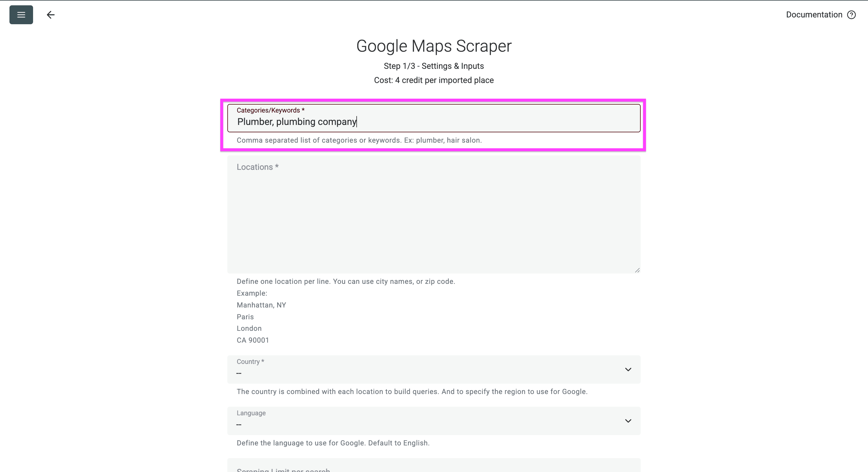The height and width of the screenshot is (472, 868).
Task: Click the Google Maps Scraper title
Action: (x=434, y=45)
